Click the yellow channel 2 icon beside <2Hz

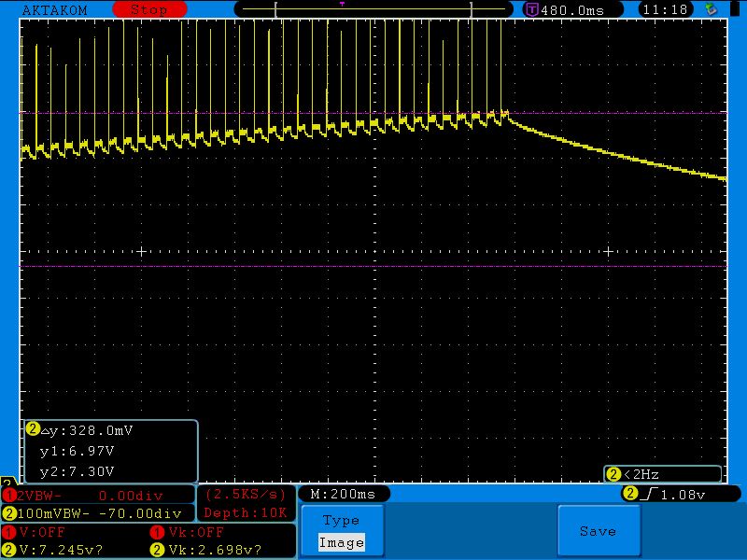[x=613, y=474]
